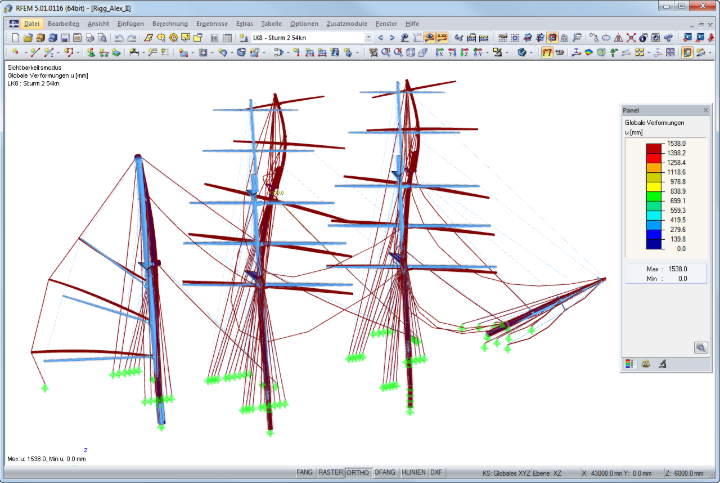Open the Bearbeiten menu
Image resolution: width=720 pixels, height=483 pixels.
pyautogui.click(x=63, y=23)
